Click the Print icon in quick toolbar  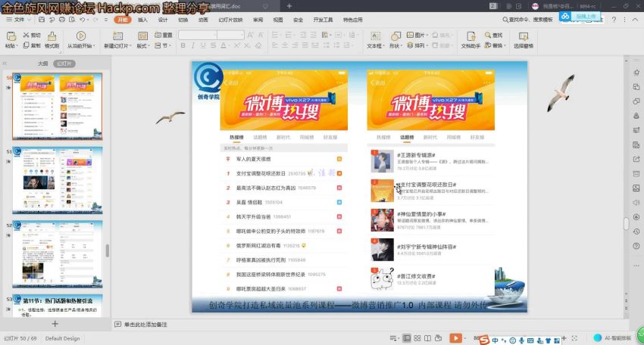pos(61,19)
